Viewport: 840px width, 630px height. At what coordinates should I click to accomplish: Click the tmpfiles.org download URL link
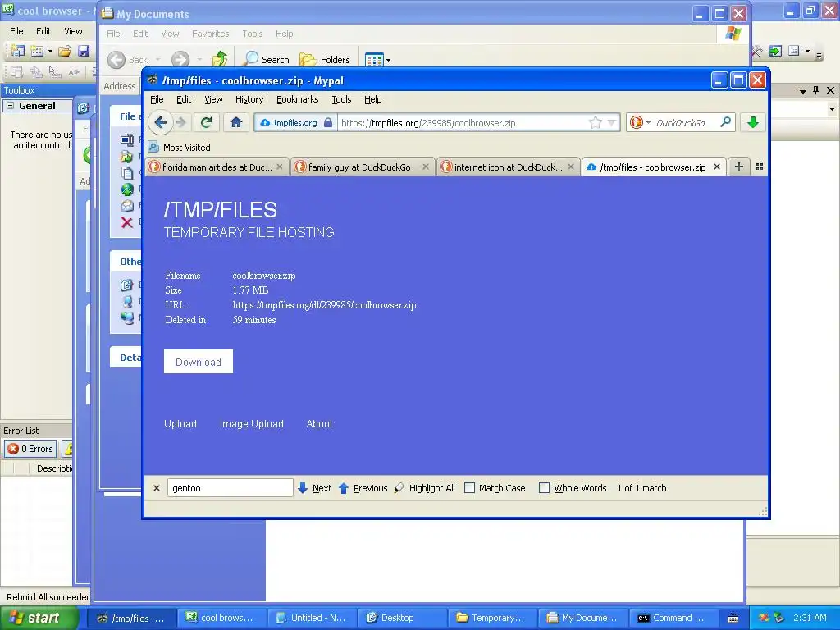pyautogui.click(x=324, y=305)
